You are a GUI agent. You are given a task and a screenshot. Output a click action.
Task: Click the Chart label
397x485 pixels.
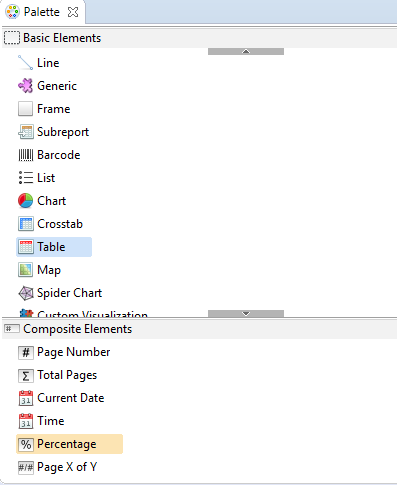click(51, 201)
